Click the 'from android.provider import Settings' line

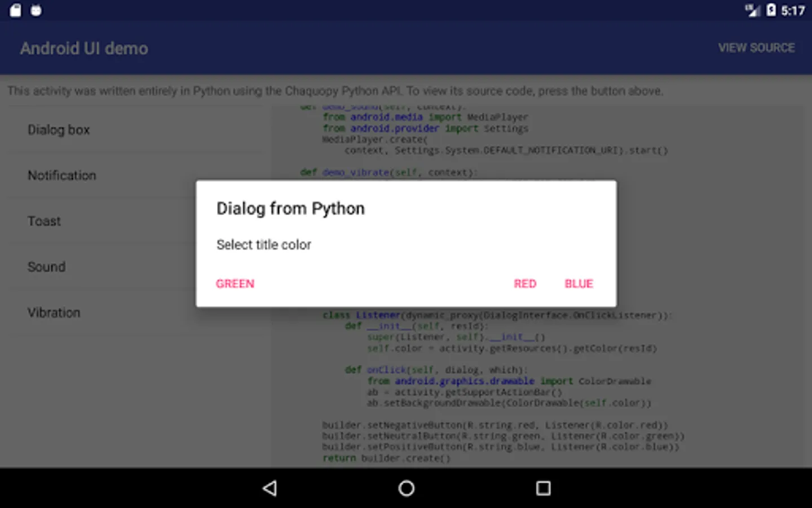tap(425, 128)
